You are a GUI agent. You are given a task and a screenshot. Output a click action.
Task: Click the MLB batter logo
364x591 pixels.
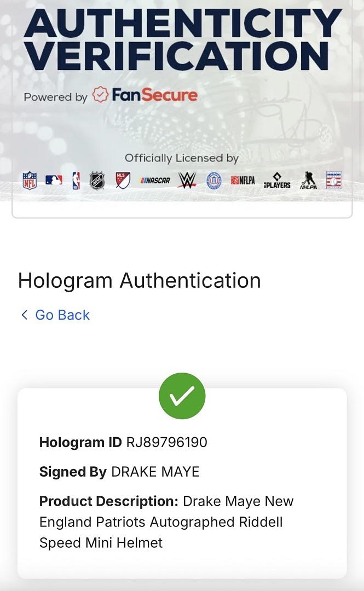pos(54,180)
